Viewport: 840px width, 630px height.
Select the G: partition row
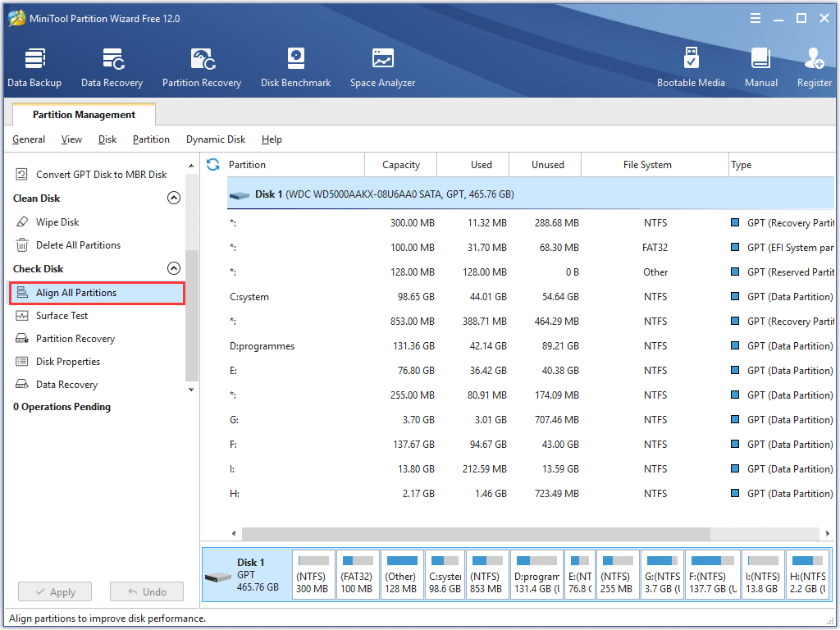click(x=531, y=420)
